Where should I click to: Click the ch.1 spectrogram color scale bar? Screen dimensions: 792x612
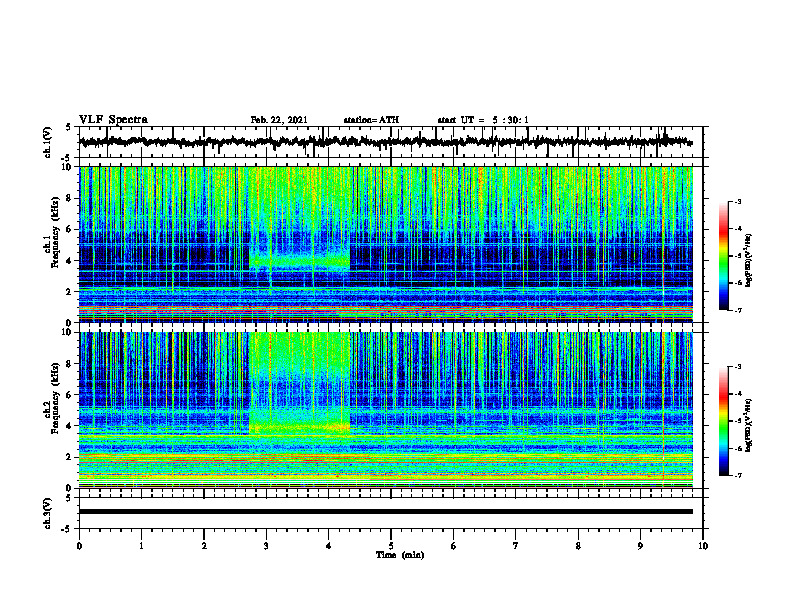(723, 256)
